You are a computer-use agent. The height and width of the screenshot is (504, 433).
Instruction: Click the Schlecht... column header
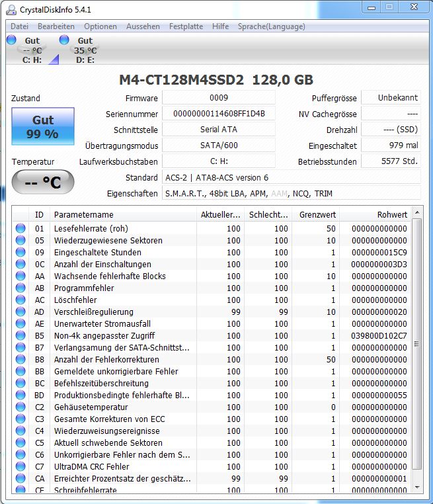(268, 214)
